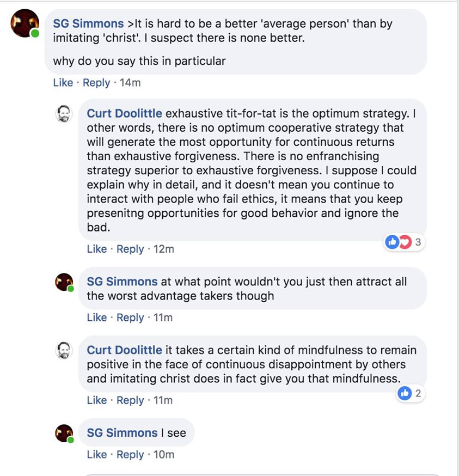Screen dimensions: 459x476
Task: Click SG Simmons' avatar beside 'I see'
Action: (64, 433)
